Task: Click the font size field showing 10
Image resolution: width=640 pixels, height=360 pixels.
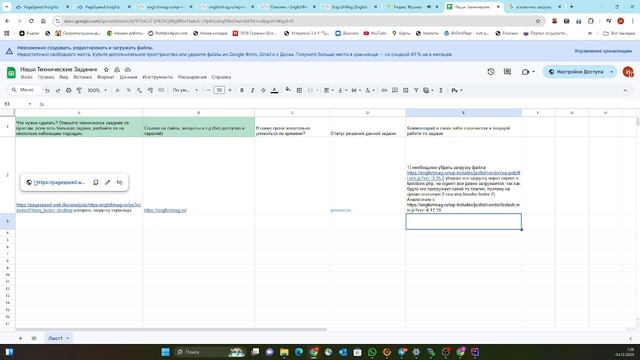Action: click(x=219, y=90)
